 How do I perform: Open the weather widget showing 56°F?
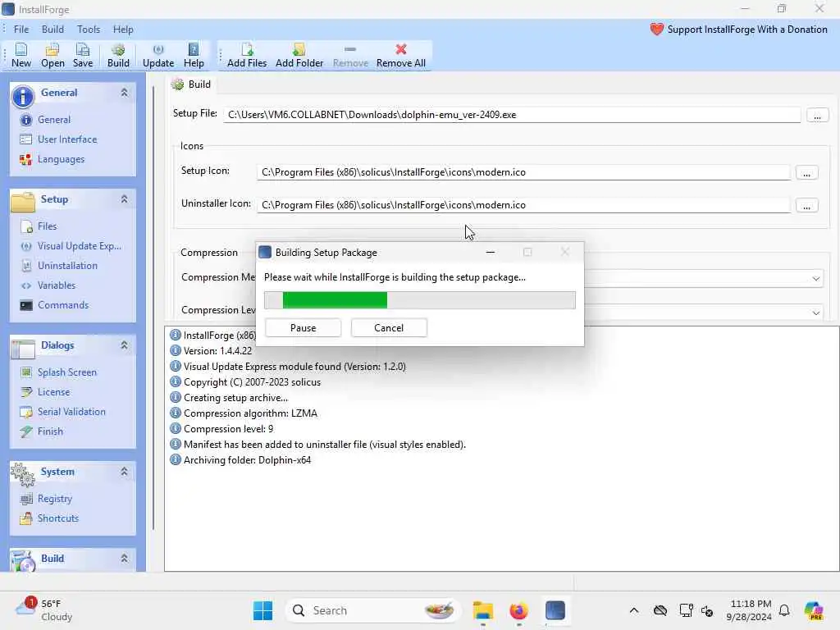[44, 610]
